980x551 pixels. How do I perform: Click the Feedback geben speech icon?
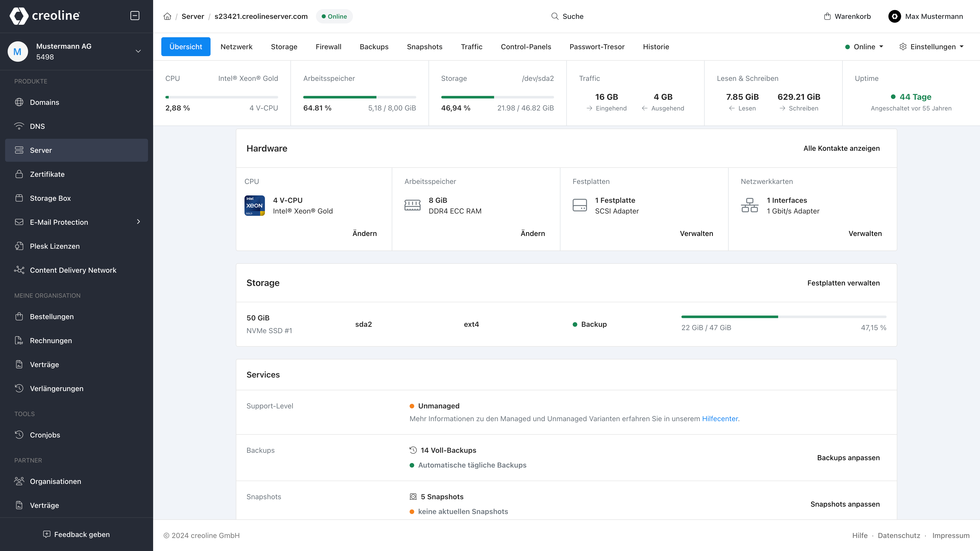[x=46, y=534]
